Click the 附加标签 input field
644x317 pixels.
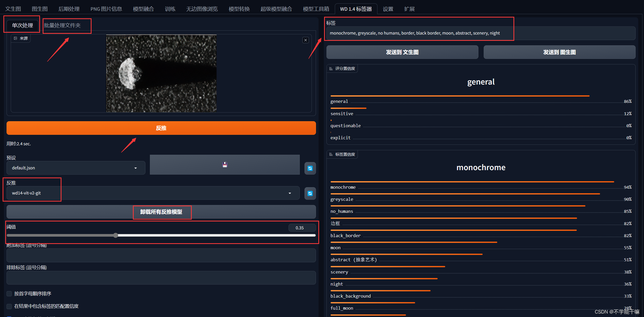[x=161, y=255]
